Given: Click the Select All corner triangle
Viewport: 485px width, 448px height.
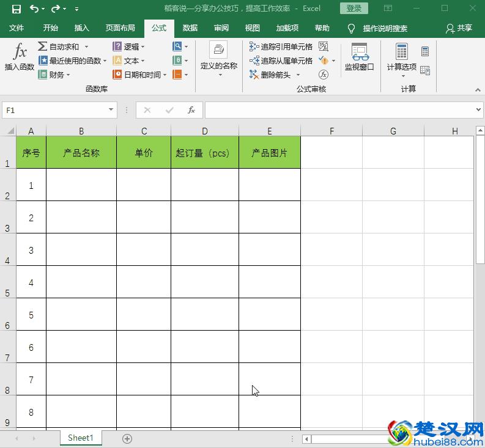Looking at the screenshot, I should [10, 131].
